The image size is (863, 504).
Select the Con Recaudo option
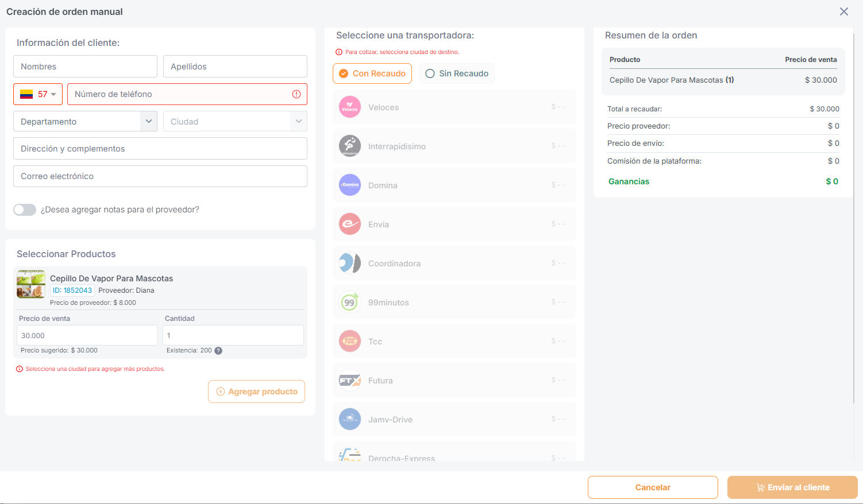tap(372, 73)
